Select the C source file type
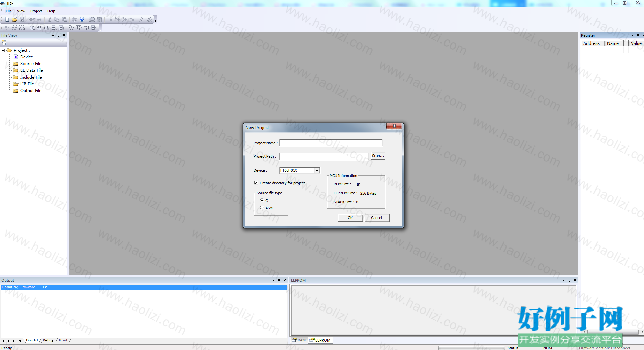The width and height of the screenshot is (644, 350). [262, 200]
